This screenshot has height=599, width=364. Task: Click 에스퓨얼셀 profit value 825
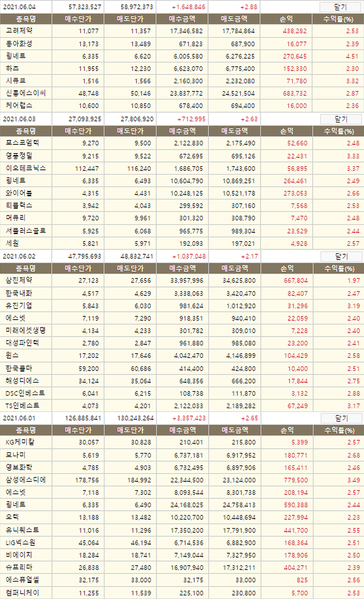click(302, 580)
